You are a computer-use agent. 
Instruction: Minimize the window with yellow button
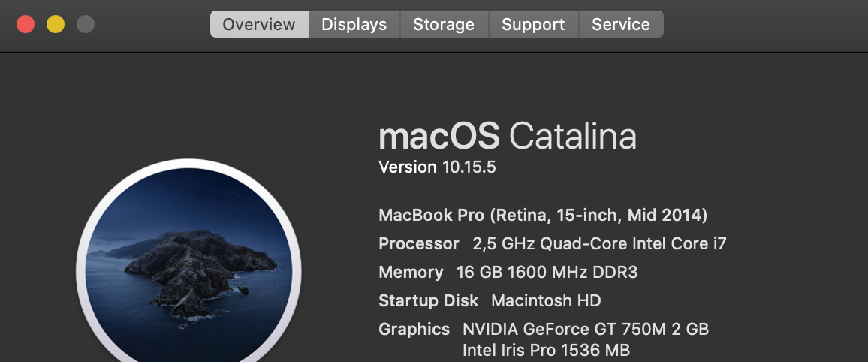click(56, 24)
